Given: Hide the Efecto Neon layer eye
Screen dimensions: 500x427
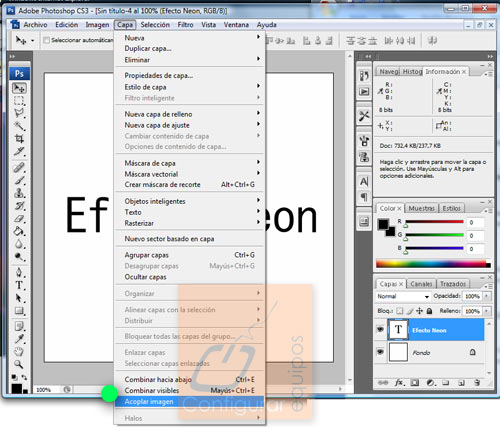Looking at the screenshot, I should pos(380,329).
